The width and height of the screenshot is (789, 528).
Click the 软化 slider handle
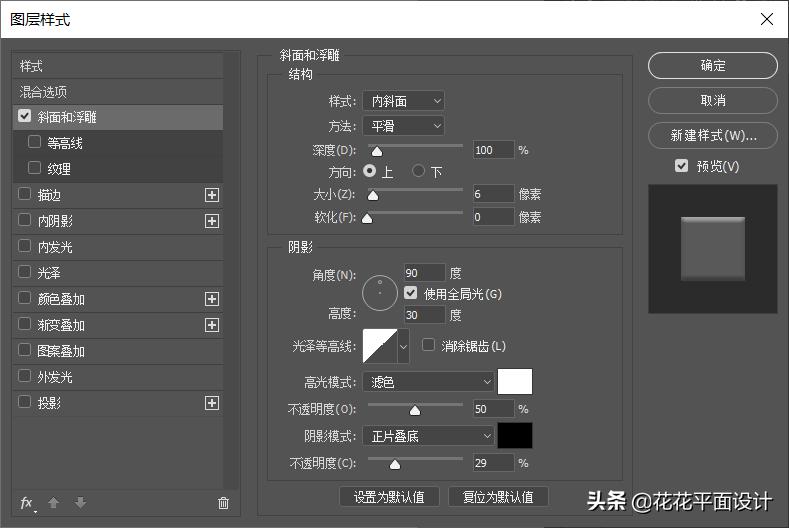click(x=367, y=218)
